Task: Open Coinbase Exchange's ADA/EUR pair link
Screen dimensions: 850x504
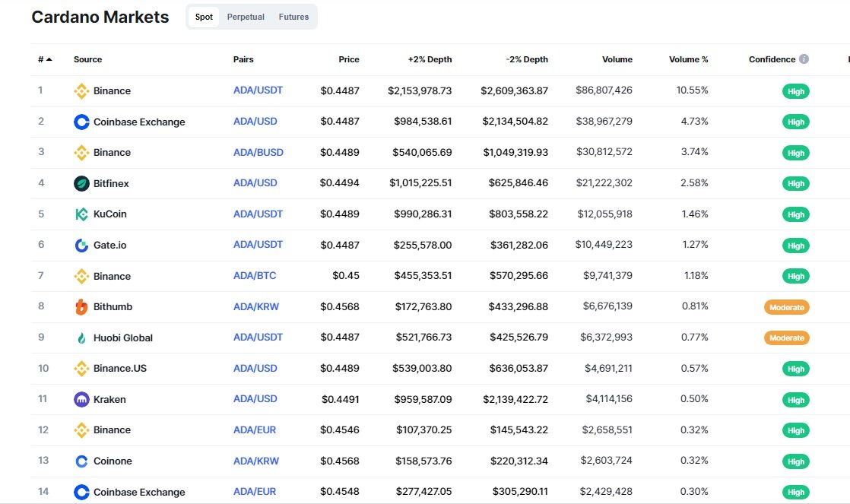Action: click(255, 492)
